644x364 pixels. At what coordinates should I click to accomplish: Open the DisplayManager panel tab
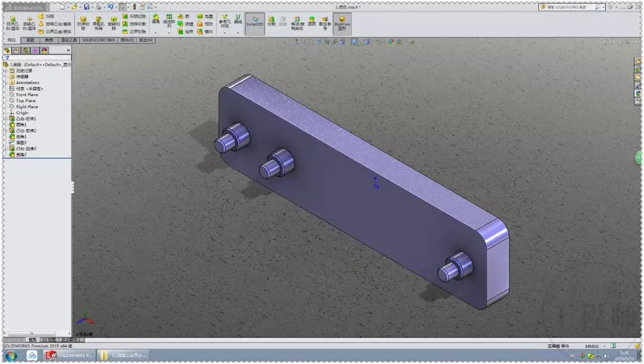coord(44,50)
